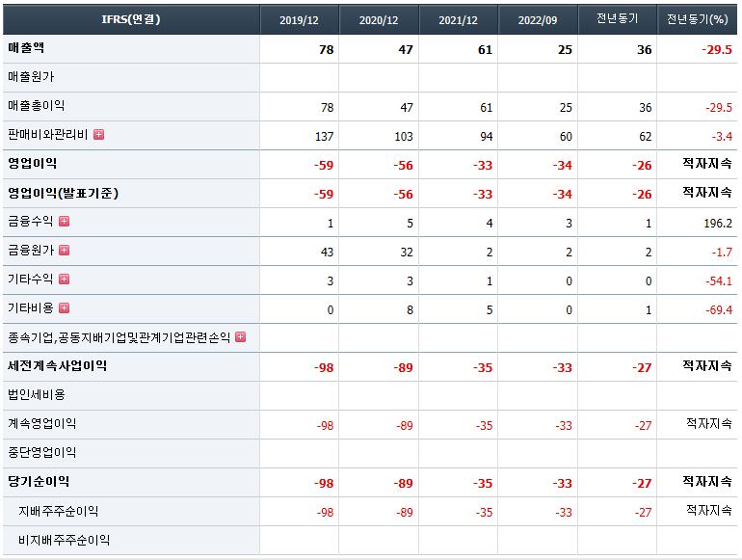Image resolution: width=742 pixels, height=560 pixels.
Task: Click the 2022/09 column header
Action: coord(538,19)
